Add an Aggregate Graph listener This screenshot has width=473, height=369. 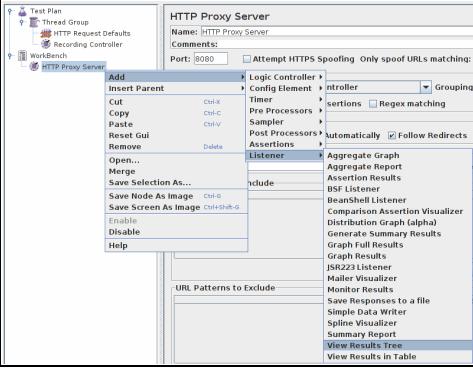(398, 156)
